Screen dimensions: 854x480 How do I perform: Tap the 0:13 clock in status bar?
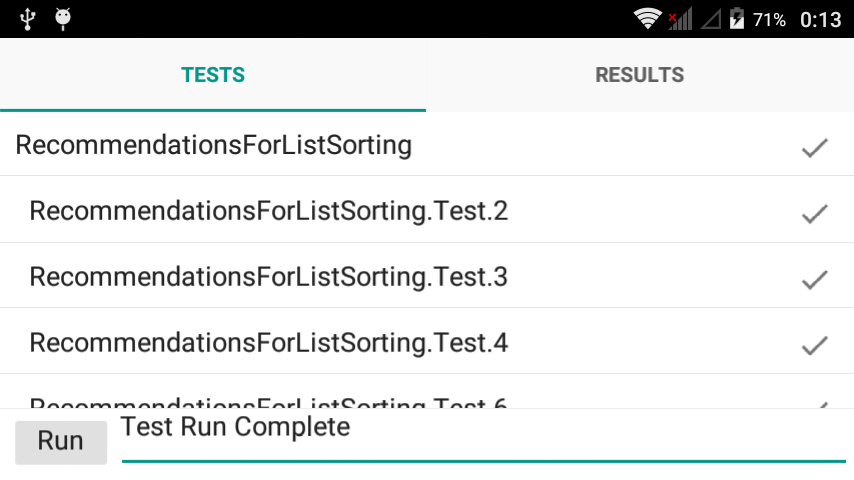(820, 20)
